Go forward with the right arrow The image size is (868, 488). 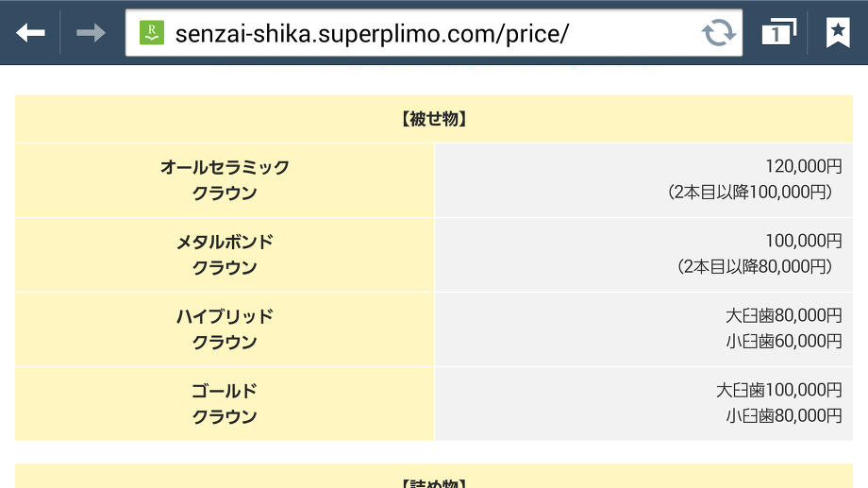[91, 33]
